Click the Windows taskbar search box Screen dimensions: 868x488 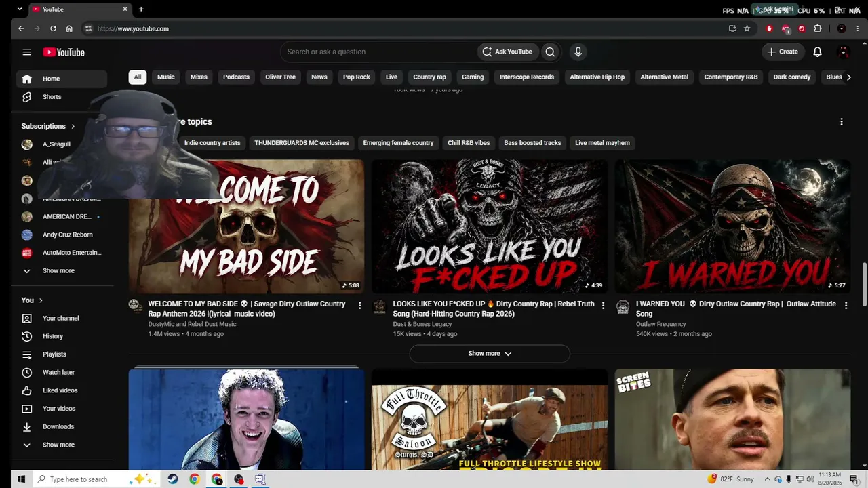(97, 479)
